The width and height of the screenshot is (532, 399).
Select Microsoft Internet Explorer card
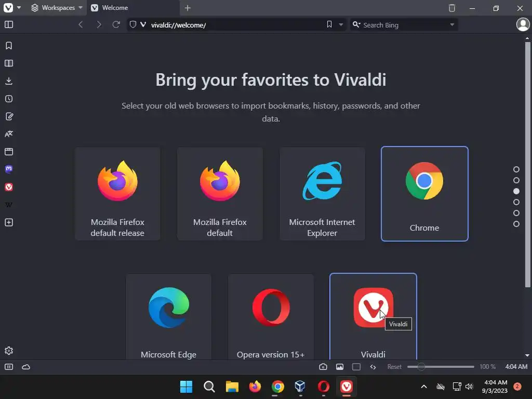click(x=322, y=194)
